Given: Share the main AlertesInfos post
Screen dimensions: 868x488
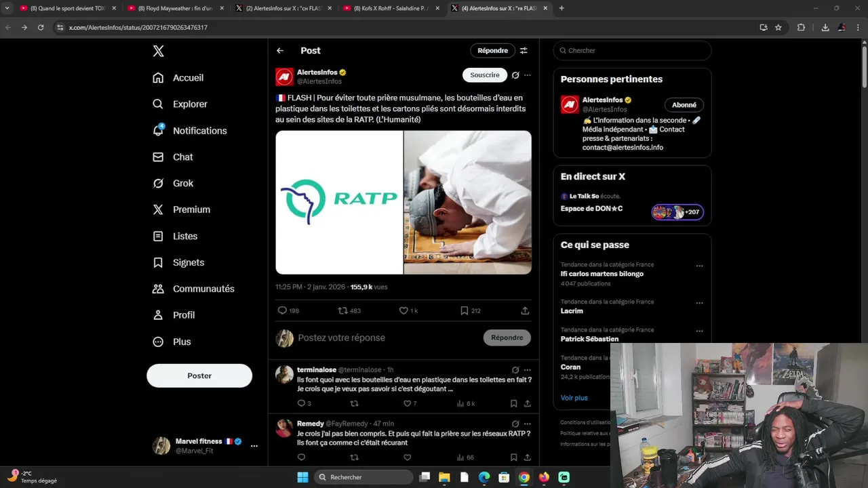Looking at the screenshot, I should [x=525, y=310].
